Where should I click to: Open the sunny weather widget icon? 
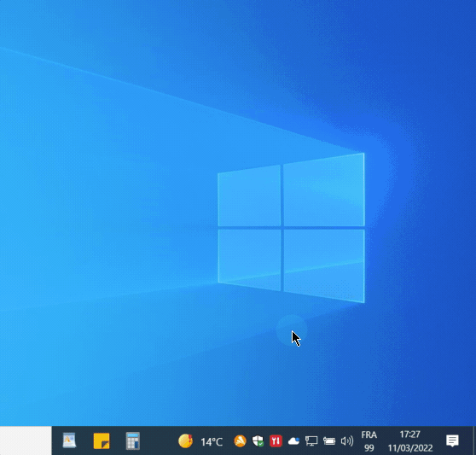tap(185, 441)
